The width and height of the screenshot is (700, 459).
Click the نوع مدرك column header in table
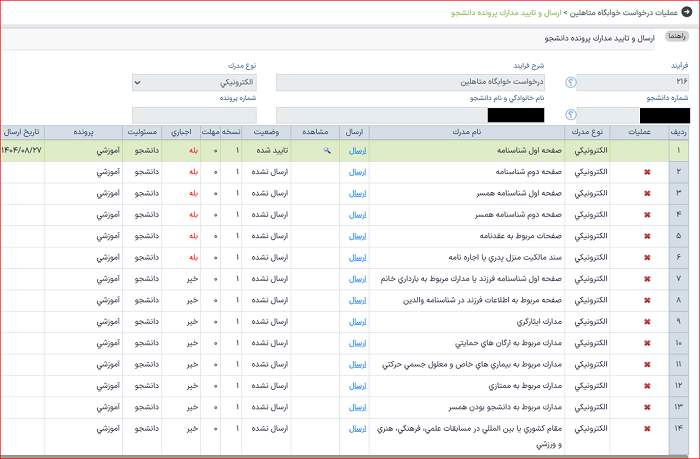(587, 132)
